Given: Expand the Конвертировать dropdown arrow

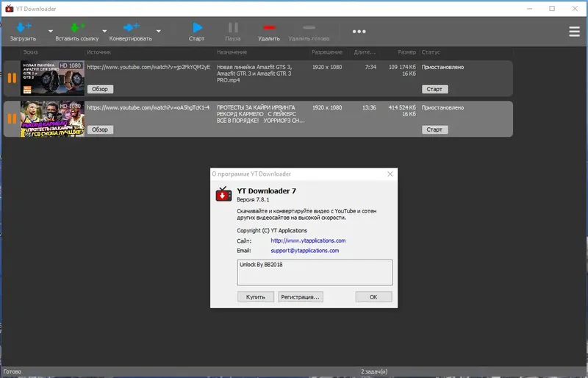Looking at the screenshot, I should coord(159,31).
